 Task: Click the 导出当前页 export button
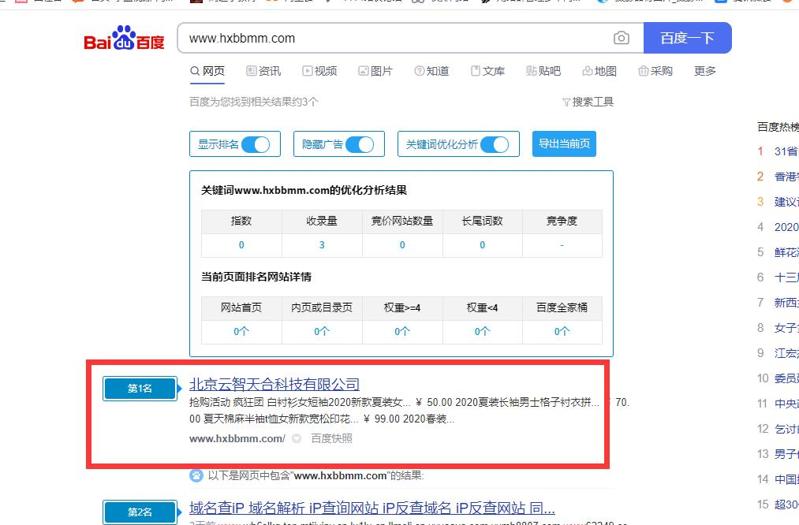(564, 144)
